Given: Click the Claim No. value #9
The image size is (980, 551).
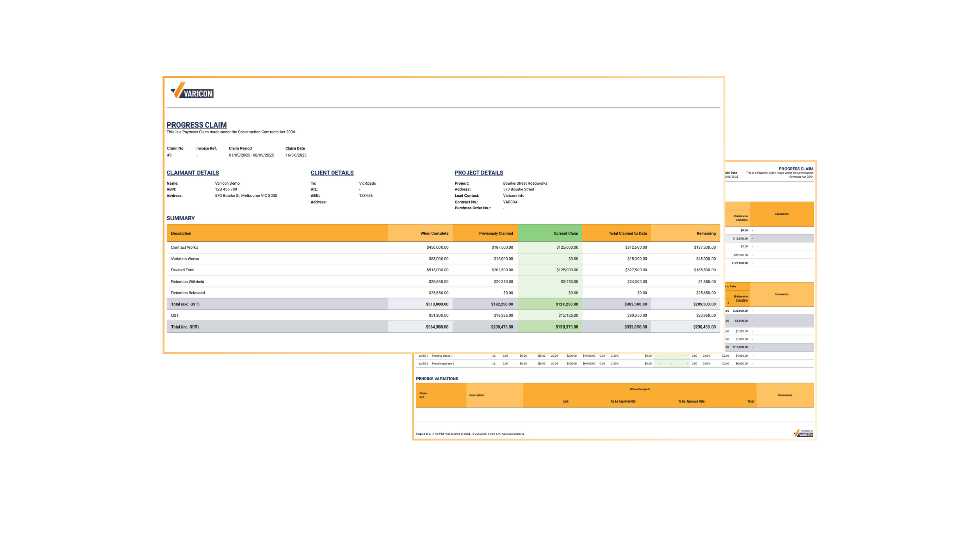Looking at the screenshot, I should [169, 155].
